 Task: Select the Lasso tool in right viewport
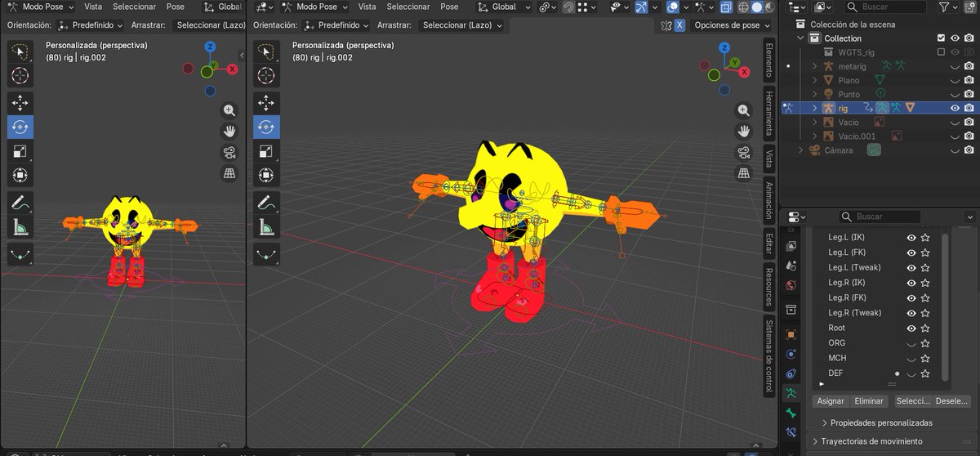point(265,52)
